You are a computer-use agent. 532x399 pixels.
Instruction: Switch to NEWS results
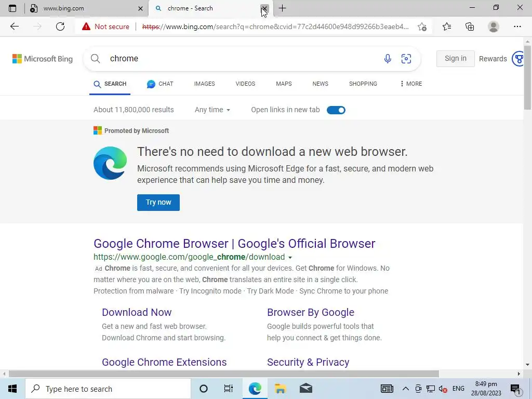click(320, 84)
